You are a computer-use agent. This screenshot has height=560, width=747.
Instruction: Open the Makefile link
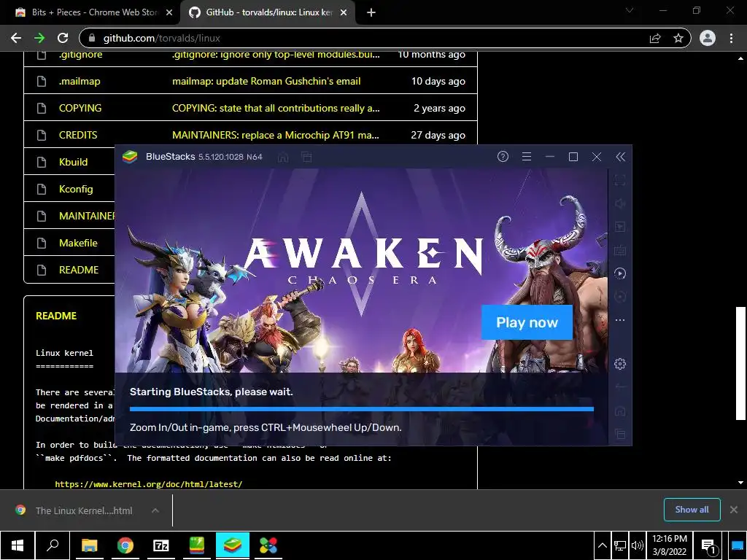[x=78, y=243]
